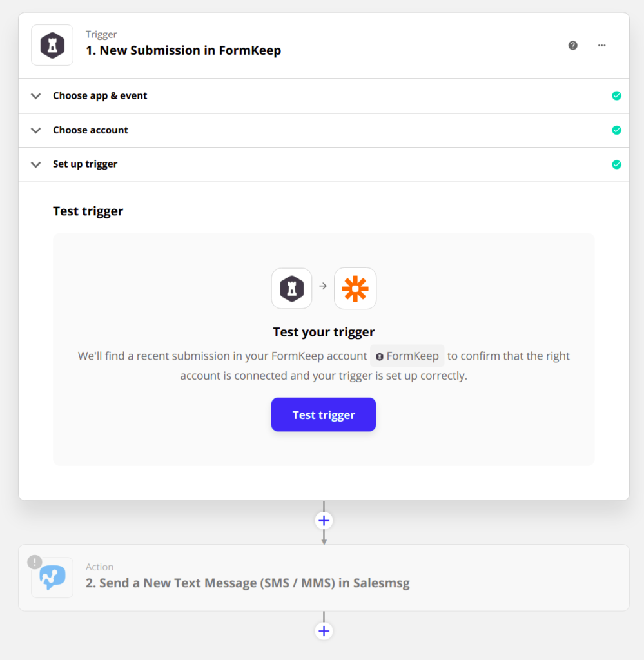Click green checkmark for Choose app & event
644x660 pixels.
click(616, 96)
